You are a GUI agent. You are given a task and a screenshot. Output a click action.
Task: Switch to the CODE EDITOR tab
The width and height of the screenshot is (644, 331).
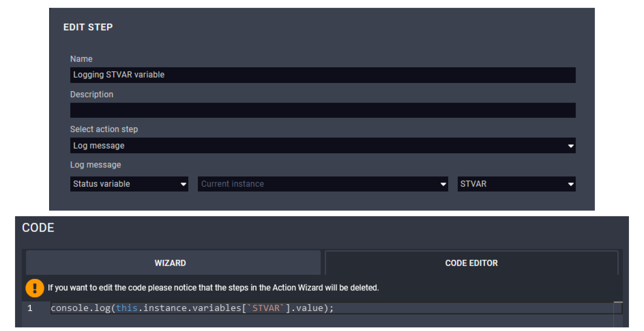pyautogui.click(x=471, y=263)
